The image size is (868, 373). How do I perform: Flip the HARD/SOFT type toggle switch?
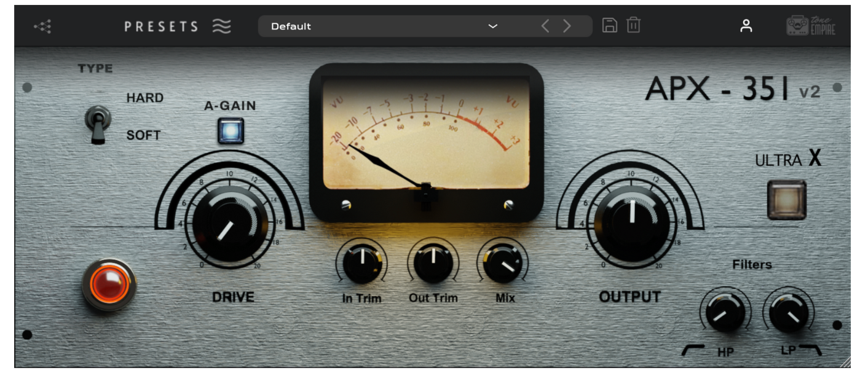coord(98,123)
